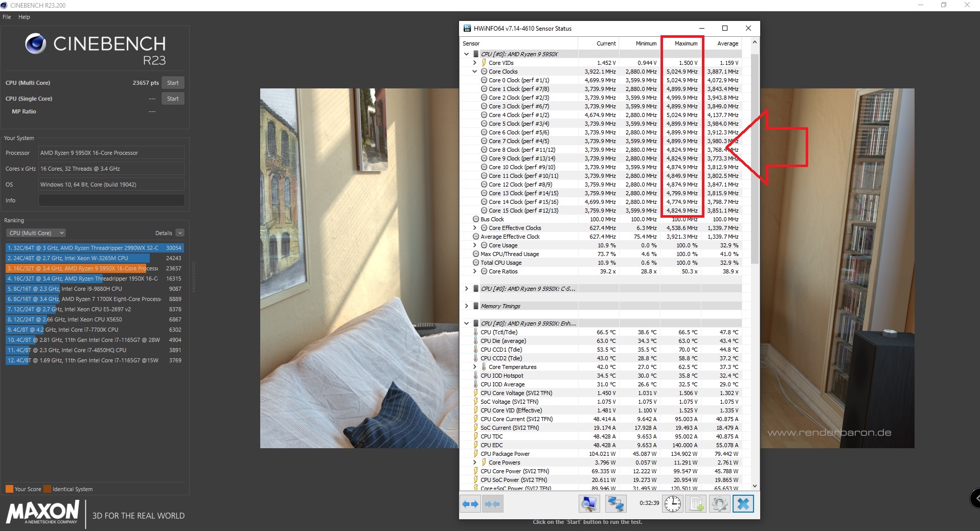Expand the CPU [#0]: AMD Ryzen 9 5950X: C-S... group

466,289
